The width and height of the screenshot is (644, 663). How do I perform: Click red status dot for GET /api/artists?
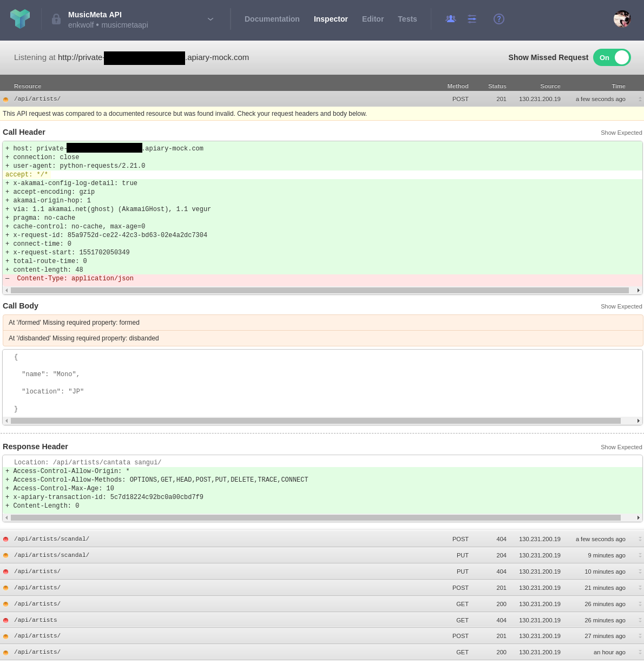pos(6,621)
